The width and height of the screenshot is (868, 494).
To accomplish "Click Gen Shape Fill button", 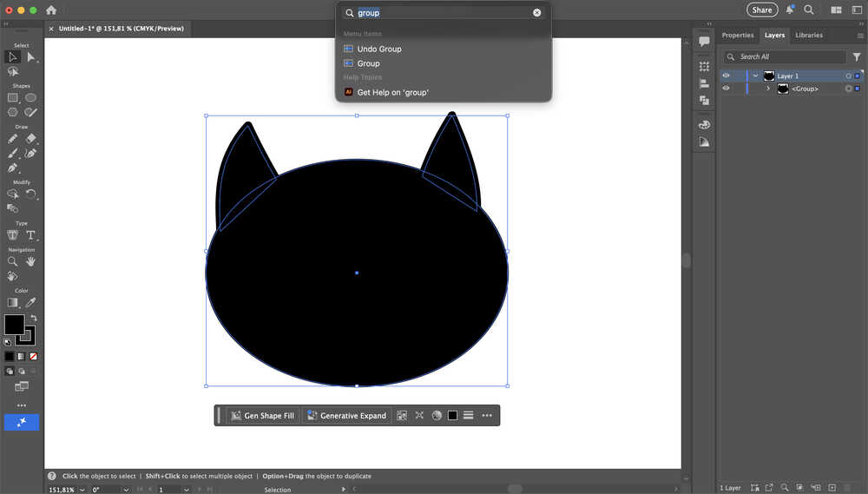I will point(264,415).
